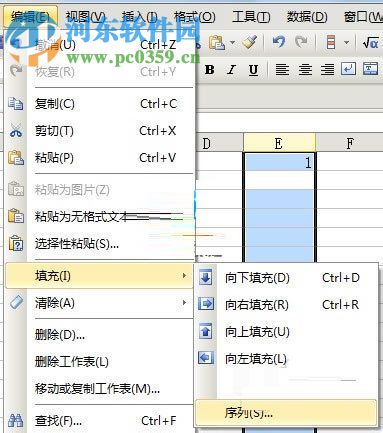Expand the paste toolbar dropdown arrow
383x433 pixels.
click(232, 43)
